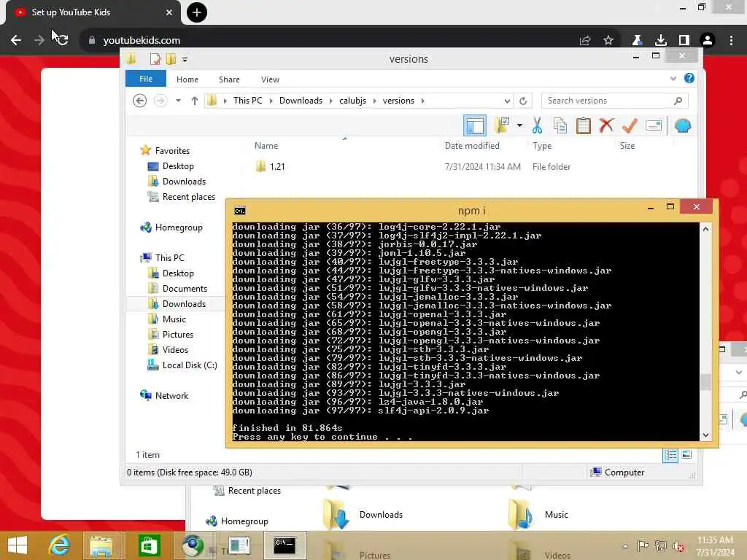
Task: Click the Copy toolbar icon
Action: (x=560, y=125)
